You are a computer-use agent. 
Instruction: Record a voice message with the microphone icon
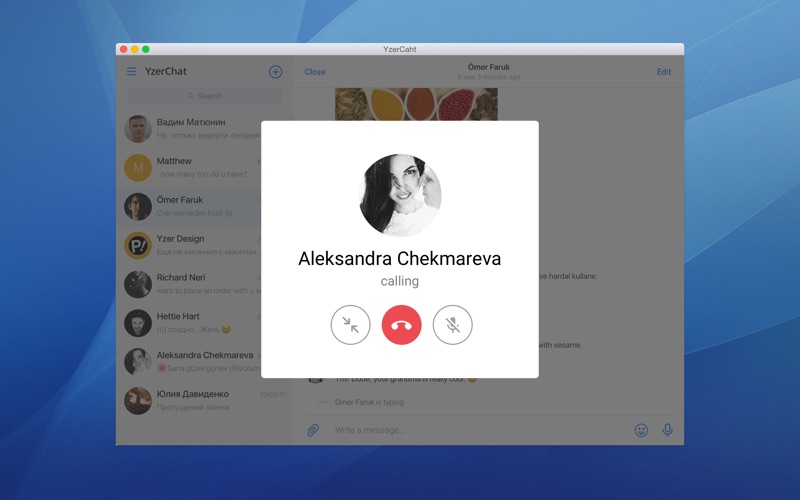667,430
